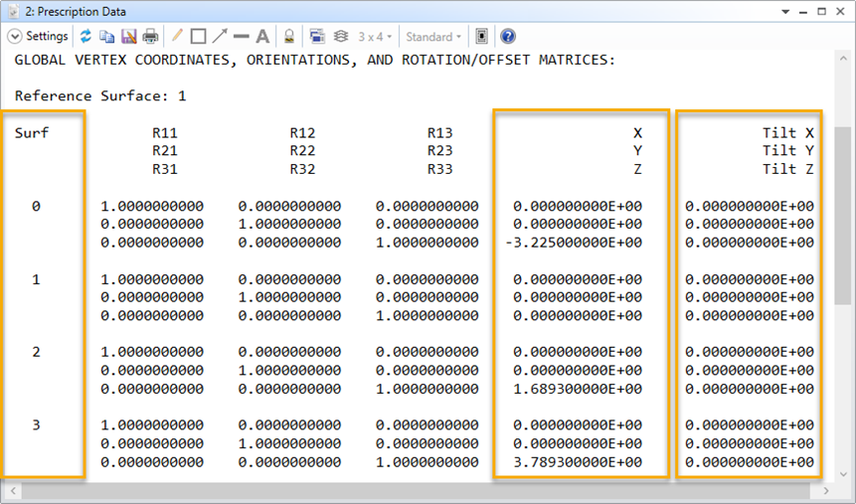Click the 'Tilt Z' header label
Screen dimensions: 856x504
click(788, 169)
